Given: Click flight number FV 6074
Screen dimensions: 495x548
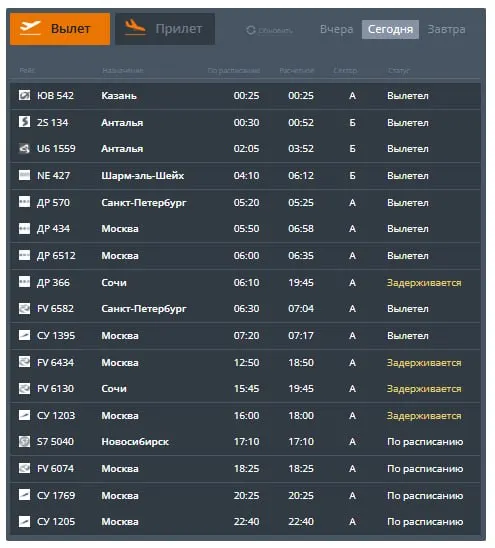Looking at the screenshot, I should tap(55, 469).
